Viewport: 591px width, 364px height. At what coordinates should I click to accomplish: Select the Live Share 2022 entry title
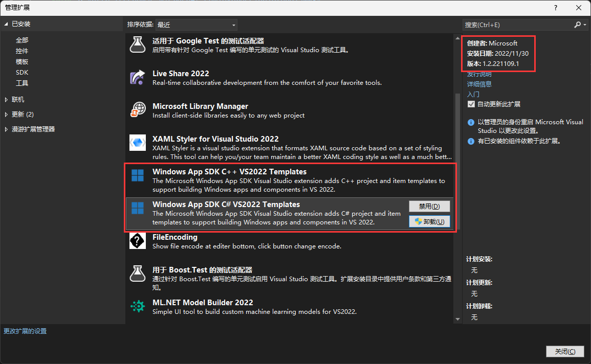[181, 74]
